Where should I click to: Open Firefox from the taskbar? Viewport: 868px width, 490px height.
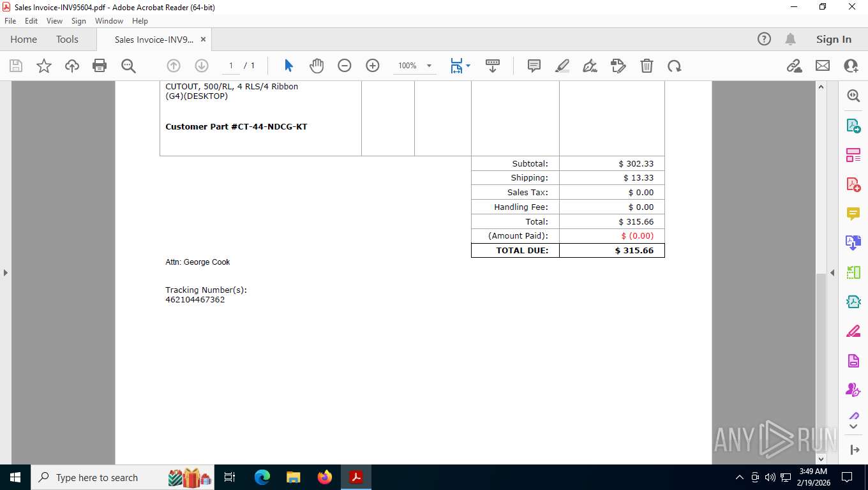(x=325, y=477)
